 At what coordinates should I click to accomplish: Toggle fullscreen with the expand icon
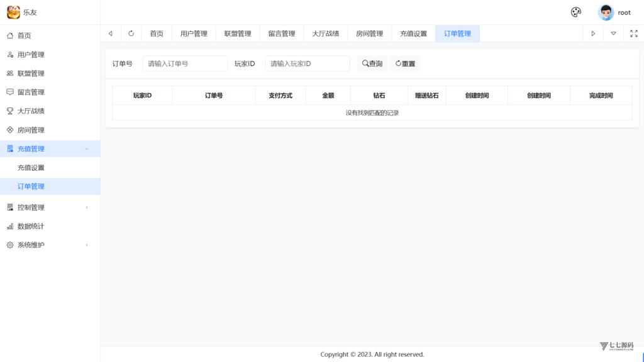tap(634, 34)
